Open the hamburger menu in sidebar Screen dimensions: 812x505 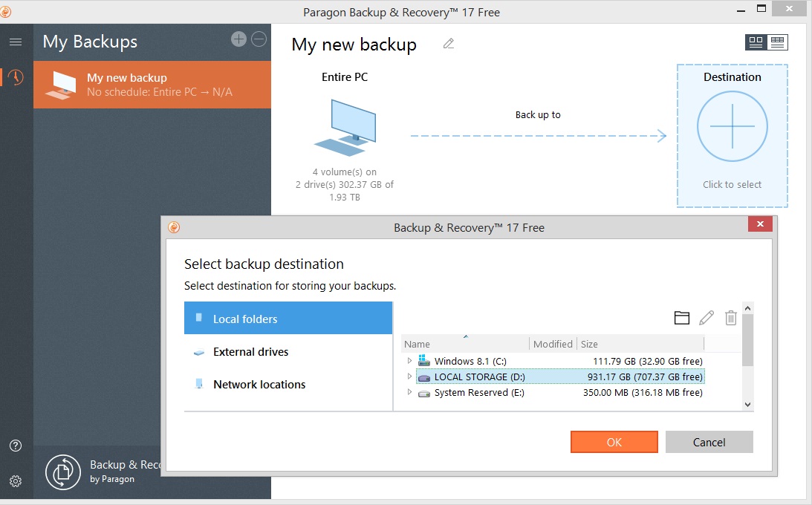(16, 42)
